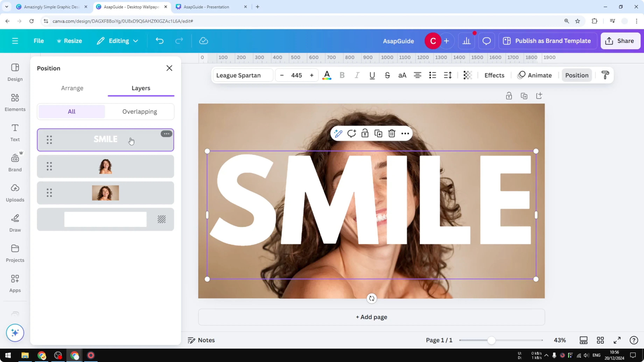Toggle underline formatting
Image resolution: width=644 pixels, height=362 pixels.
point(372,75)
